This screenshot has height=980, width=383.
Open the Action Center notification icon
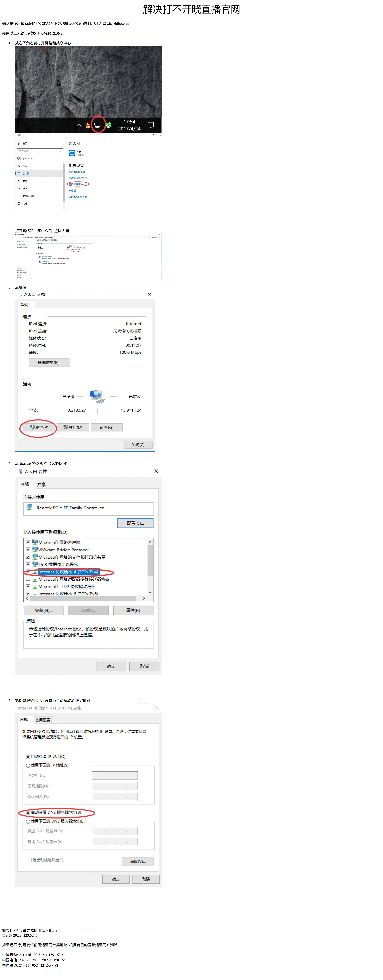point(151,125)
